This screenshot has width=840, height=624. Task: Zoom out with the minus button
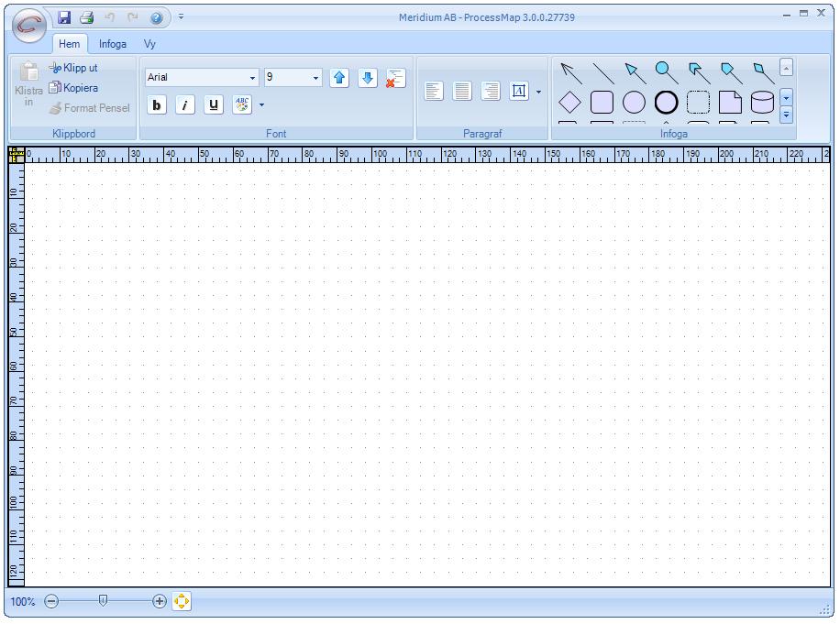[51, 601]
